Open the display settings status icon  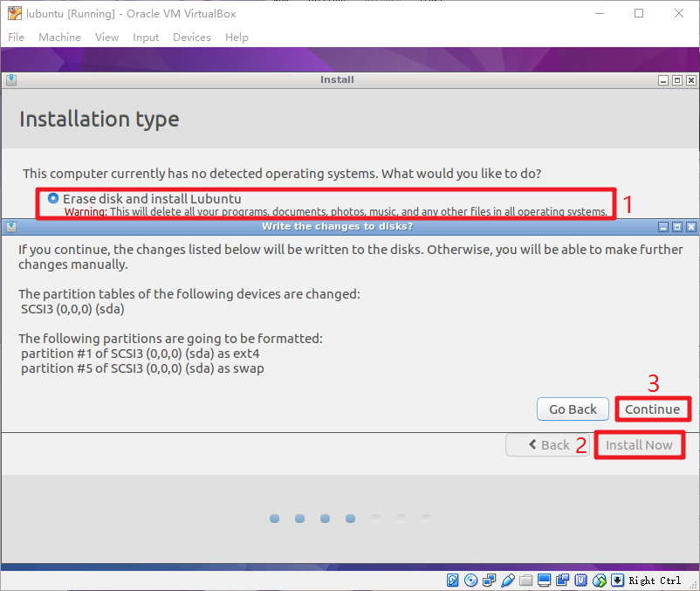click(x=545, y=581)
